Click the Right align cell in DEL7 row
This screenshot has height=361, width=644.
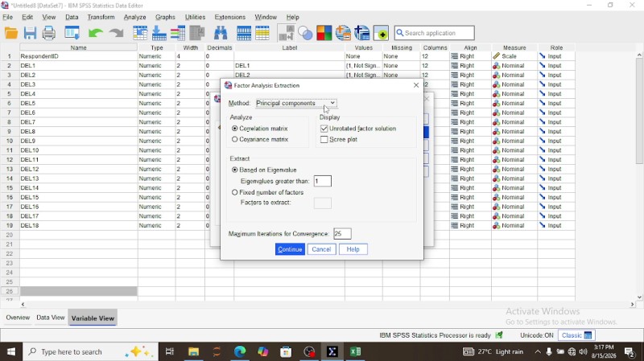[470, 122]
